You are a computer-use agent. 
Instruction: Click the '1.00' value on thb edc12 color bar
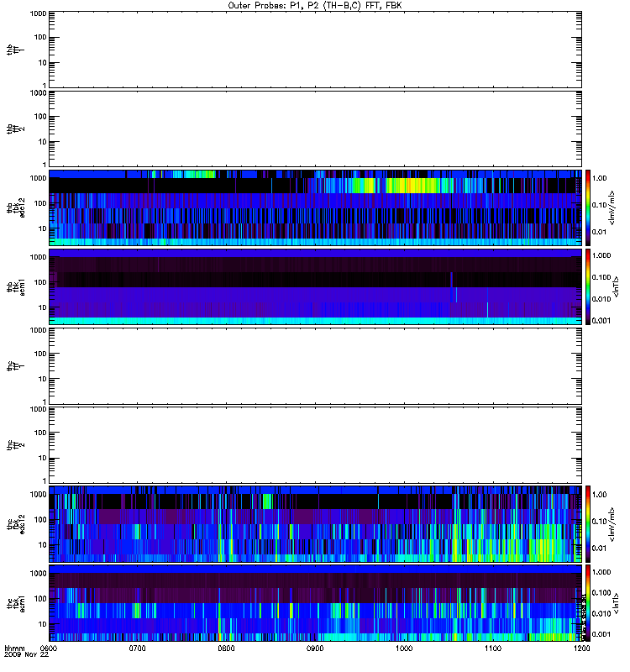click(599, 178)
